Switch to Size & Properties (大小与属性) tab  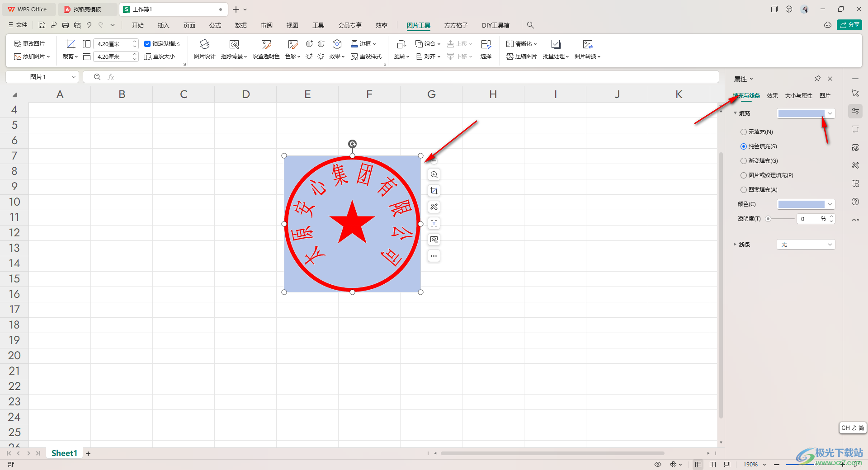(x=798, y=96)
